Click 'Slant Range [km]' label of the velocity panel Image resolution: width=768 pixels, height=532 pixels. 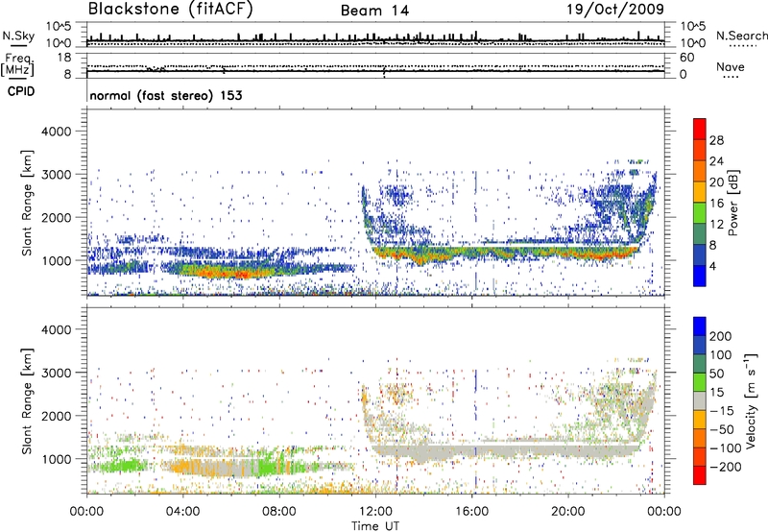(27, 400)
